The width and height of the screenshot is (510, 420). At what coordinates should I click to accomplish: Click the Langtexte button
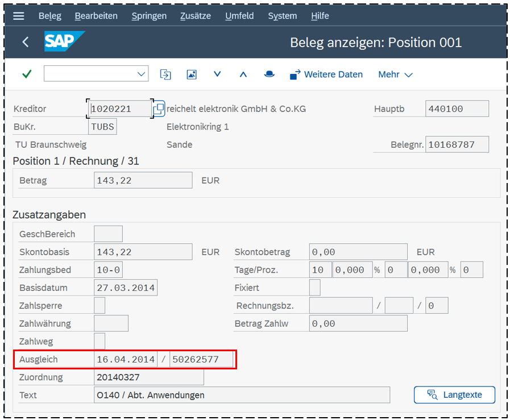454,394
